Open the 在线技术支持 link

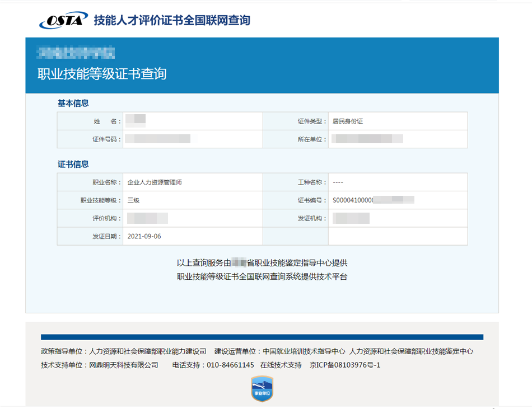[x=281, y=365]
